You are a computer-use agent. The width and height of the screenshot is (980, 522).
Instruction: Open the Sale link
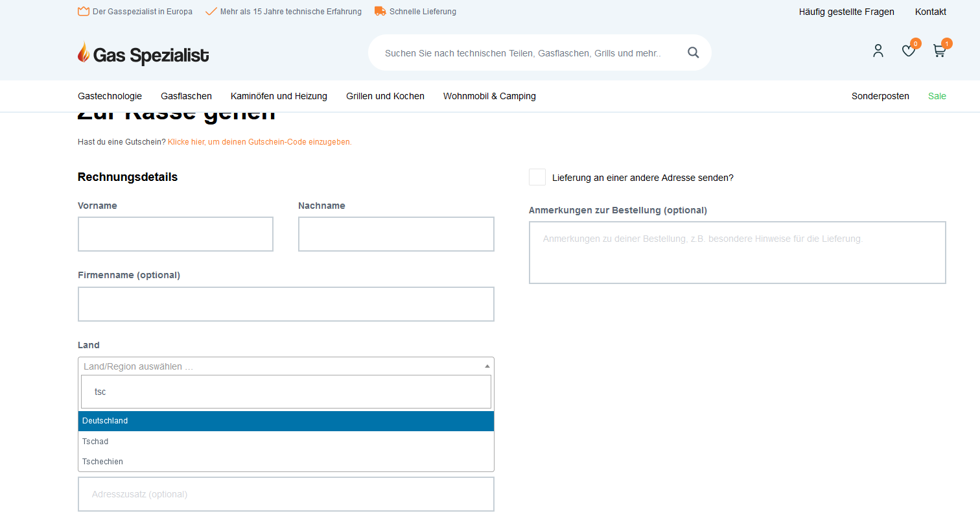pyautogui.click(x=937, y=96)
